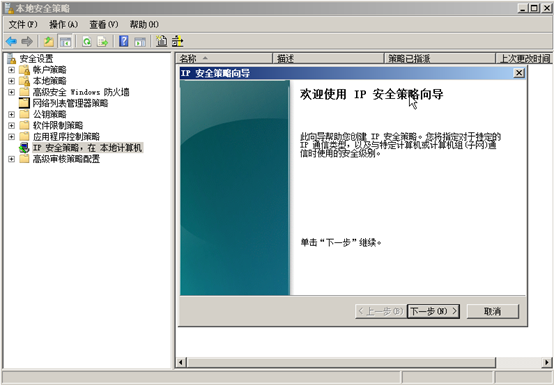Viewport: 554px width, 385px height.
Task: Open Help via the blue question-mark icon
Action: coord(124,41)
